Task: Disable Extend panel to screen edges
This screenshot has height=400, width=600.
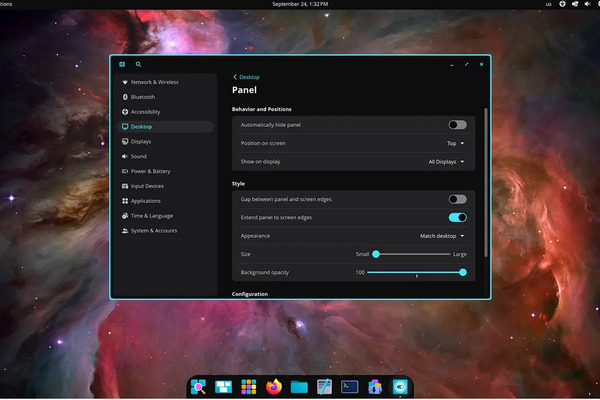Action: point(457,217)
